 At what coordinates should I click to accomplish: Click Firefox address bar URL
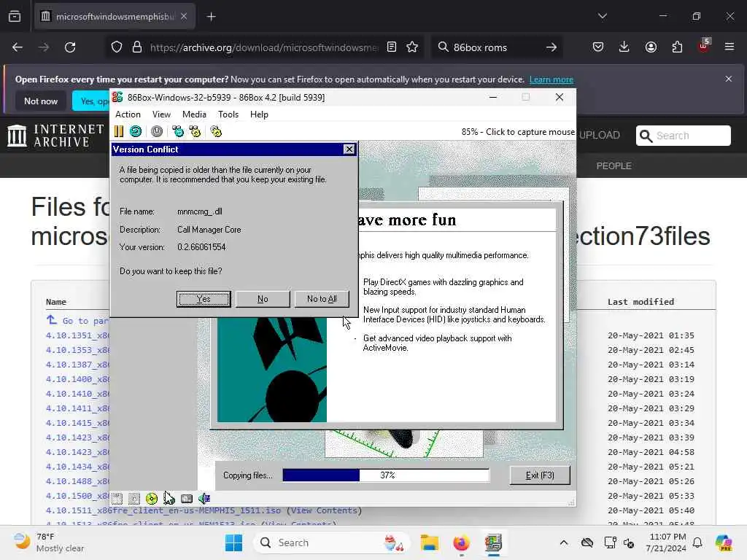click(264, 47)
